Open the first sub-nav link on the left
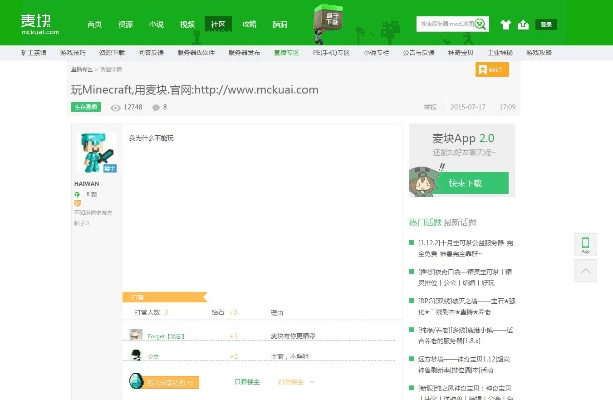The image size is (613, 400). click(x=34, y=52)
